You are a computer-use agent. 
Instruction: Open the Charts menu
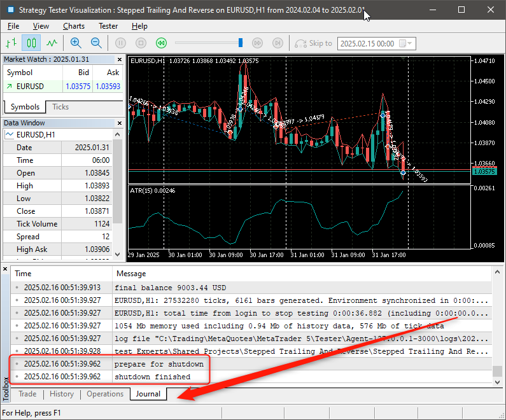pyautogui.click(x=74, y=26)
